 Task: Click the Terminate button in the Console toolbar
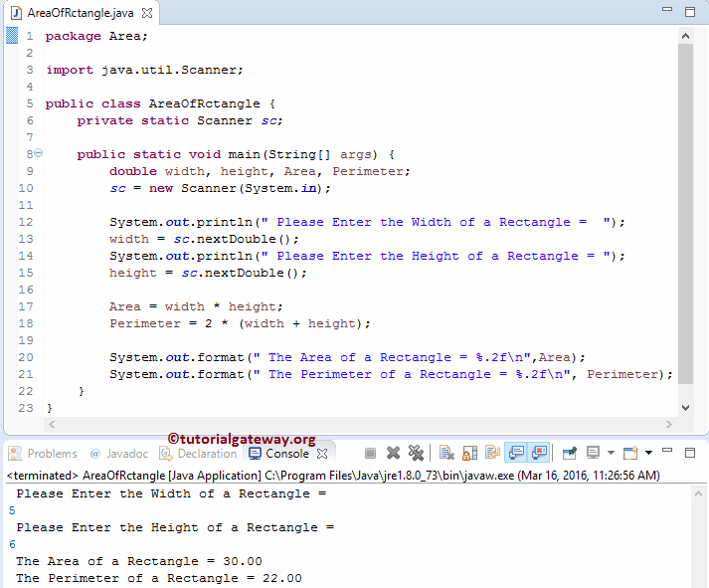370,453
